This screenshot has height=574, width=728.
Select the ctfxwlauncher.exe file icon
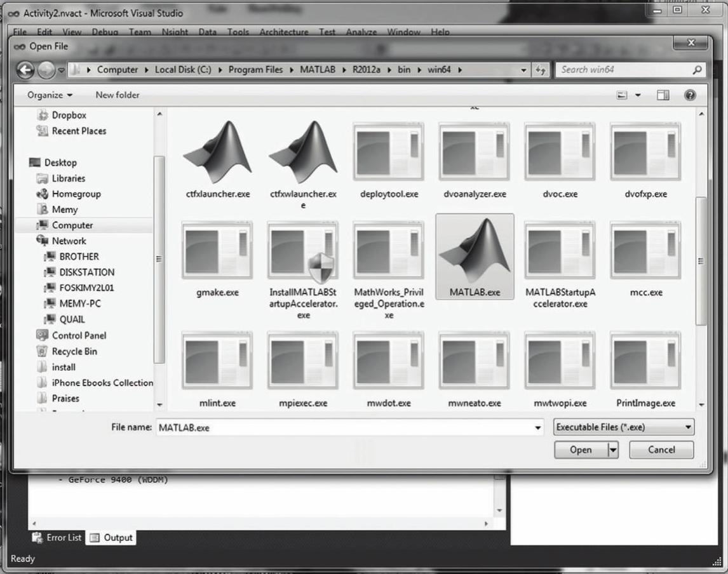pos(303,152)
